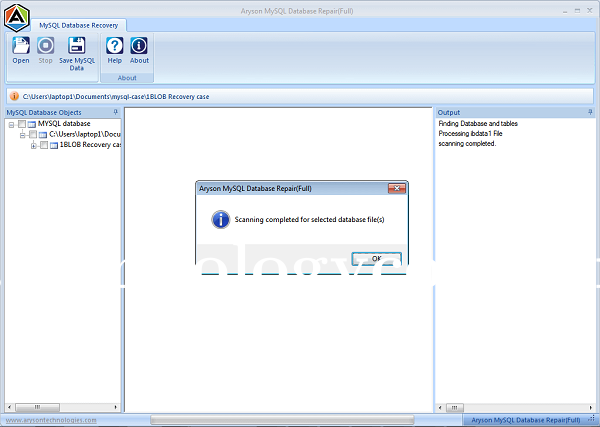
Task: Click left arrow of Output panel scrollbar
Action: click(440, 407)
